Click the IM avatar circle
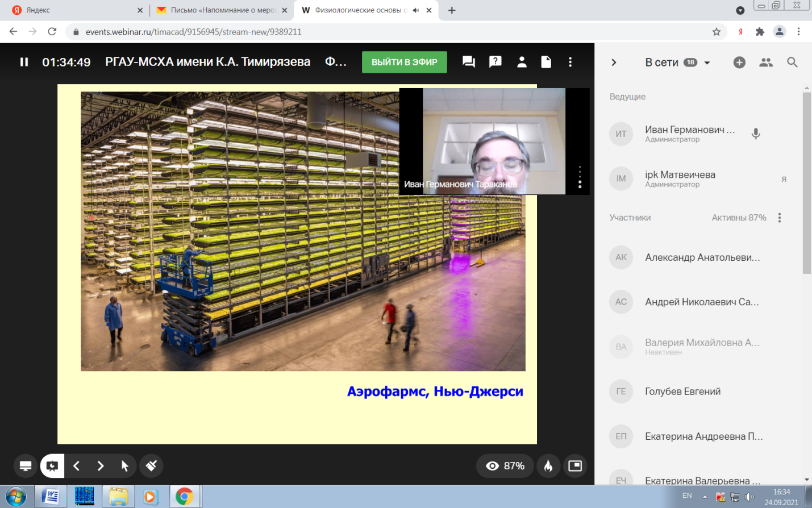This screenshot has height=508, width=812. [621, 178]
